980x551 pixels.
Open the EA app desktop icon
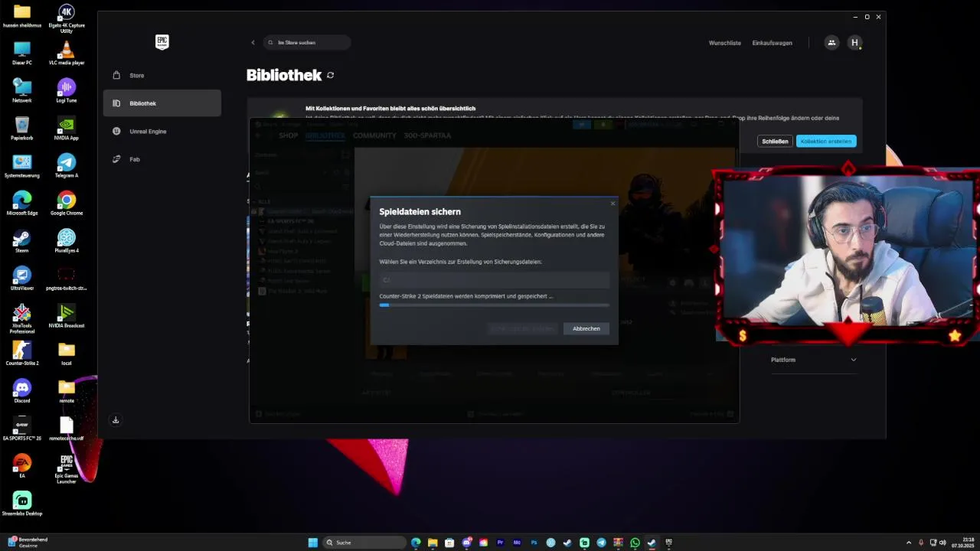[21, 466]
